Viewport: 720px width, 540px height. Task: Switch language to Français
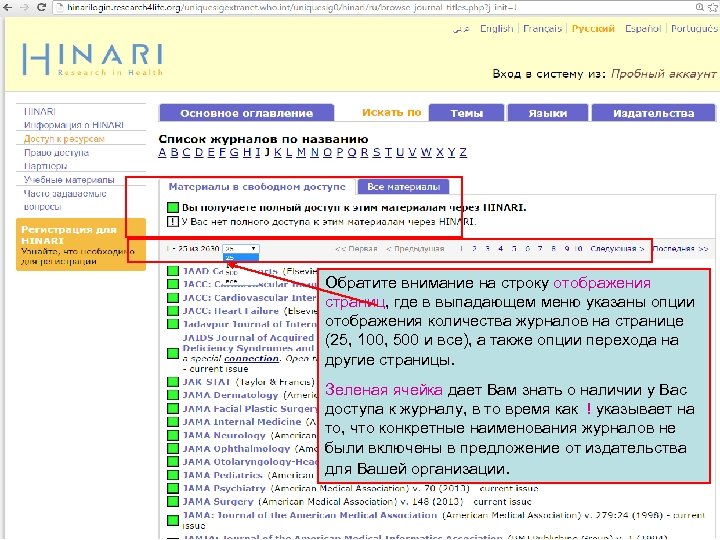[542, 28]
